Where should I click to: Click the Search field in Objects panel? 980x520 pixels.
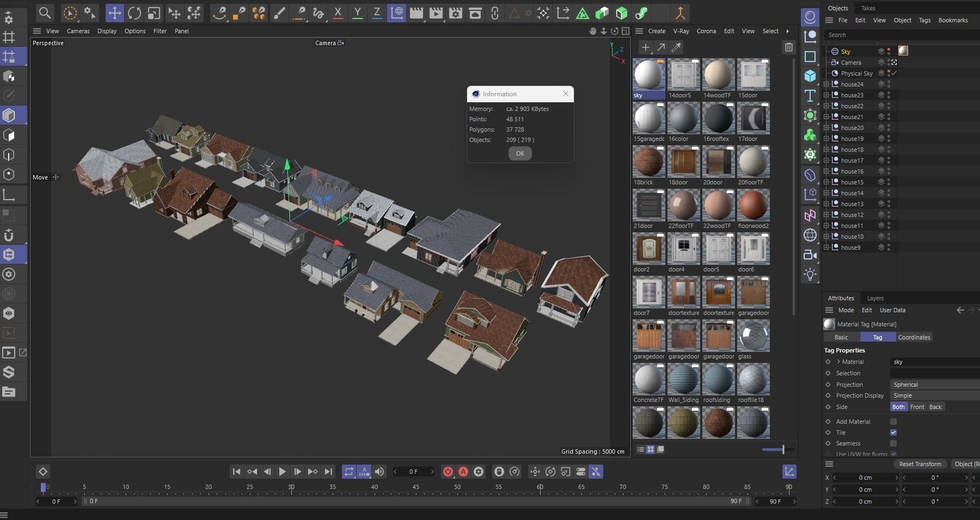(x=901, y=35)
